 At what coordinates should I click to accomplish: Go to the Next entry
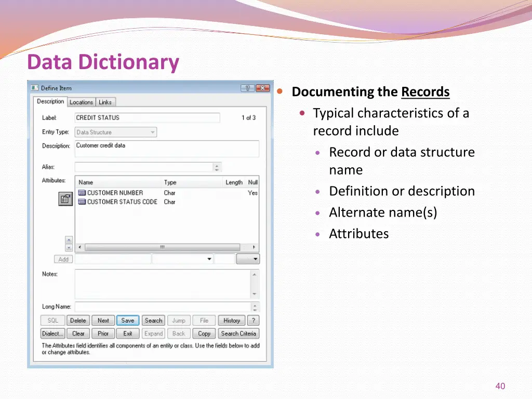coord(103,321)
